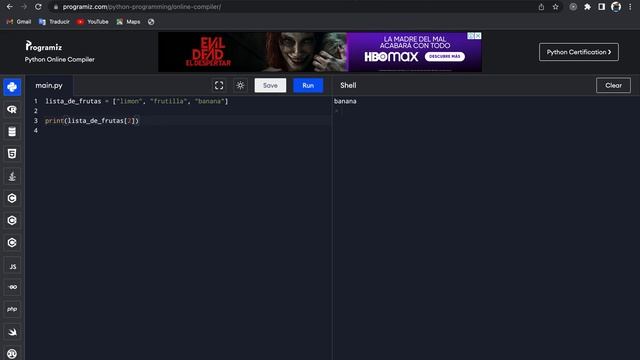The width and height of the screenshot is (640, 360).
Task: Open the Chrome three-dot menu
Action: pos(630,7)
